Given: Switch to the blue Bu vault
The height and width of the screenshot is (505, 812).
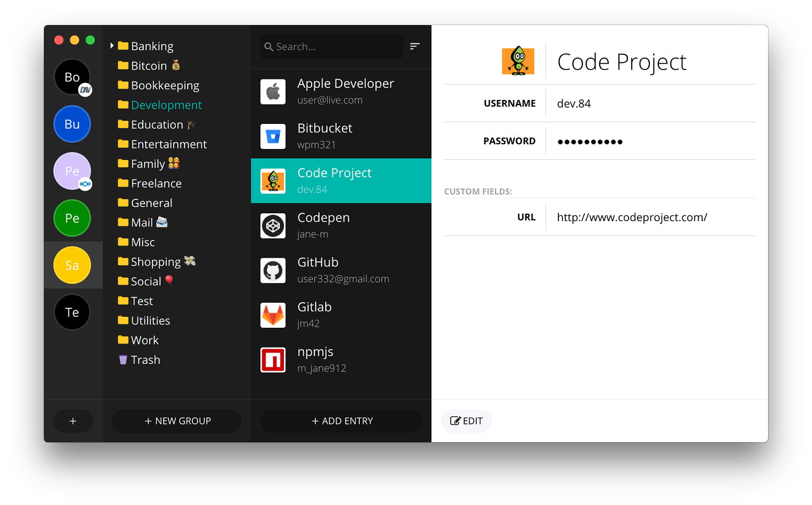Looking at the screenshot, I should tap(72, 124).
